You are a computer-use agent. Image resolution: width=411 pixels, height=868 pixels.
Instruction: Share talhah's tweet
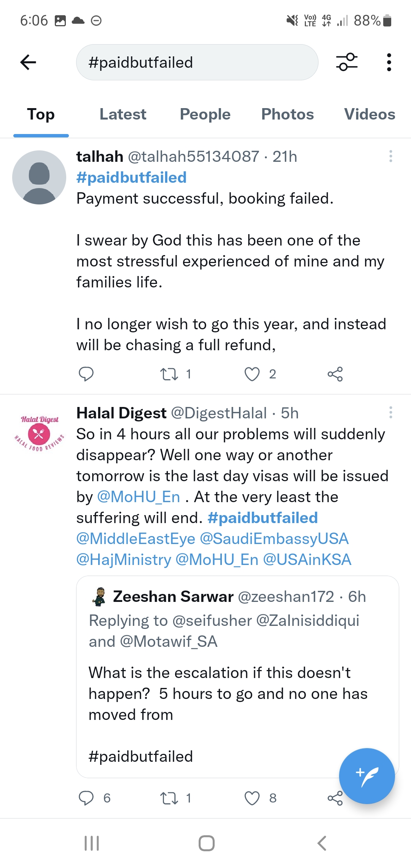(335, 374)
